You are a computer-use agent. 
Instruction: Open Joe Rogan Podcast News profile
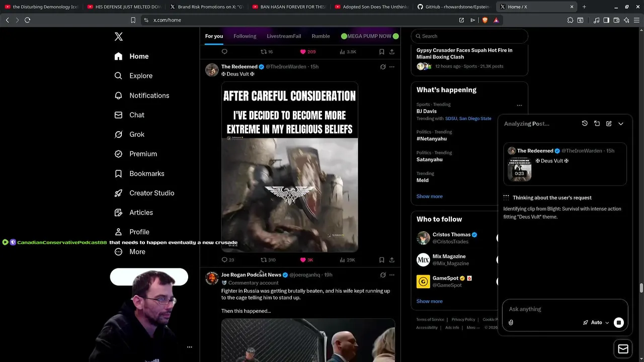pyautogui.click(x=251, y=275)
